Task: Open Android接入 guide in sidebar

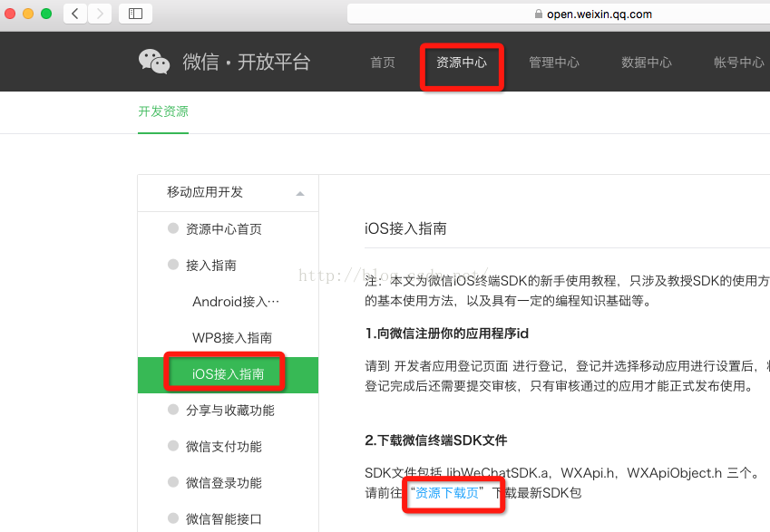Action: [236, 301]
